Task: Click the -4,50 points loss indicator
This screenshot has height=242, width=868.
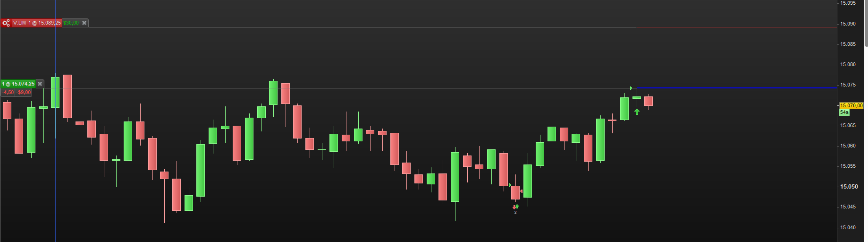Action: pyautogui.click(x=8, y=93)
